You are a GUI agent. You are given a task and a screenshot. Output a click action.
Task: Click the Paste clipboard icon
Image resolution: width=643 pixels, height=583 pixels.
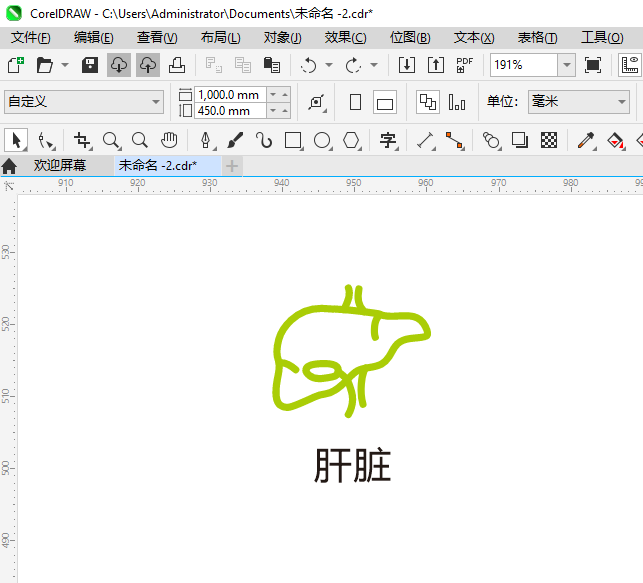pos(271,65)
